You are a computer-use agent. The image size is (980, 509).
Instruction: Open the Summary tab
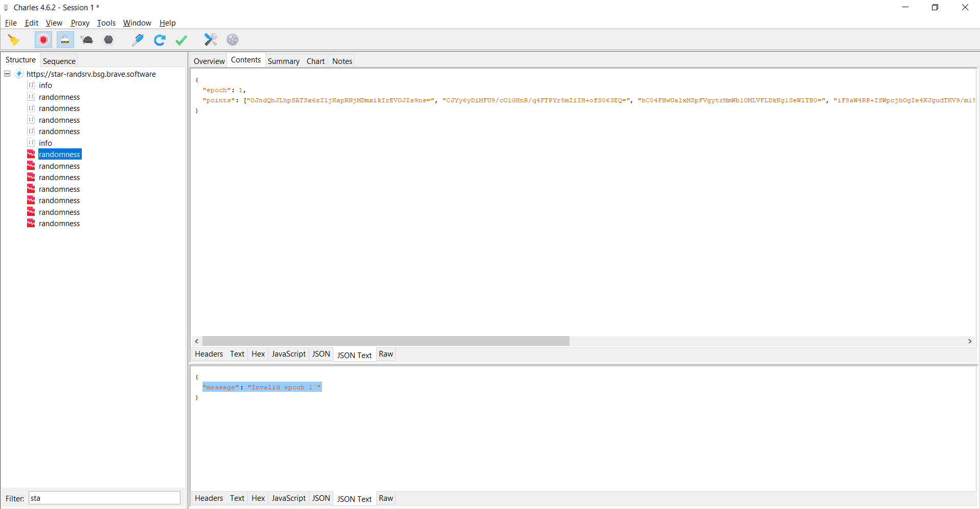(283, 61)
